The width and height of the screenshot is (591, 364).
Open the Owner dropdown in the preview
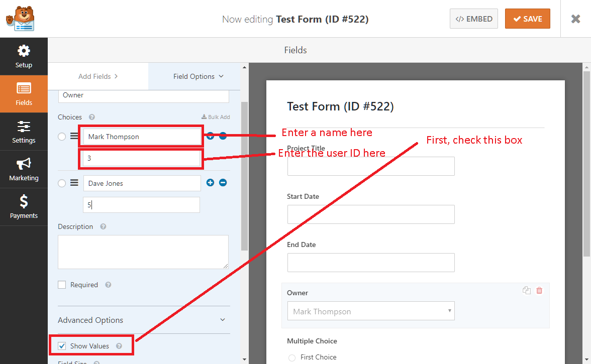(370, 311)
